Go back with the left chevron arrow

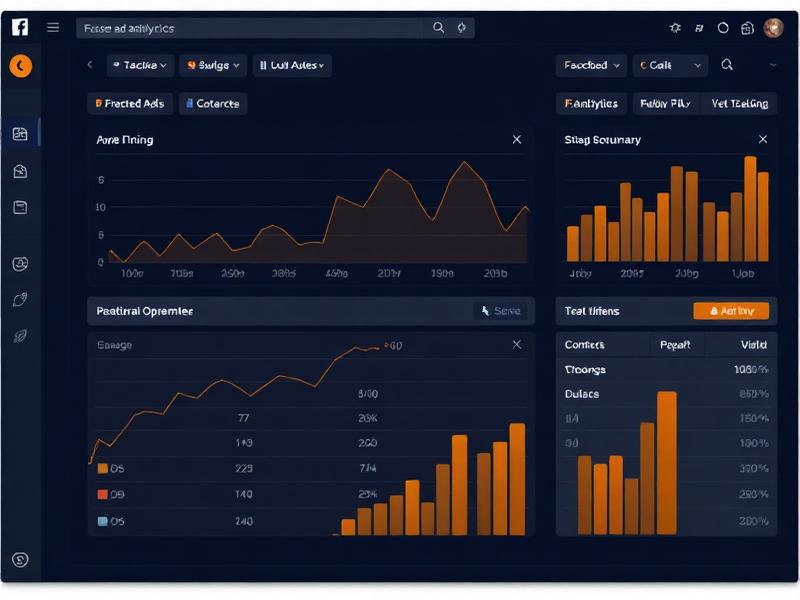(90, 65)
